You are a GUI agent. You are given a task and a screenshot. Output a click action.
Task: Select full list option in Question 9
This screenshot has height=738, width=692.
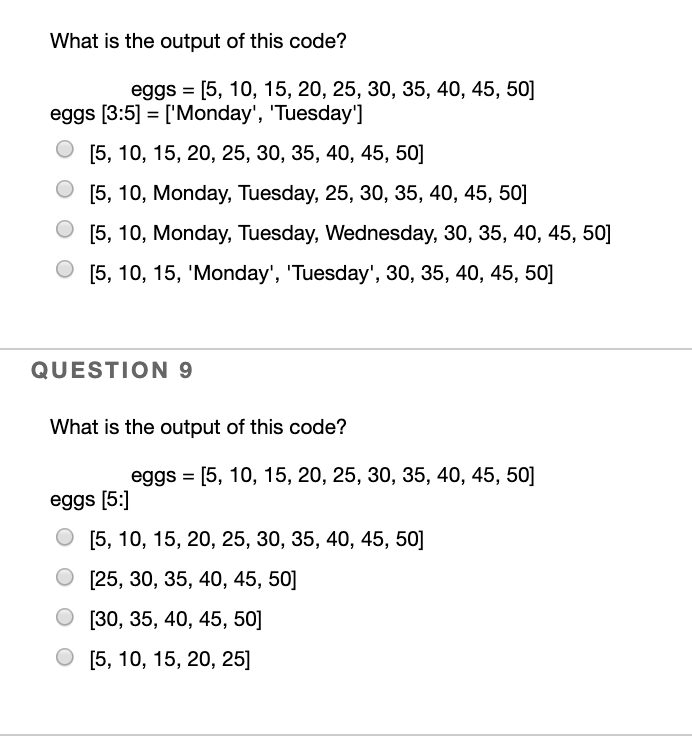click(x=64, y=539)
